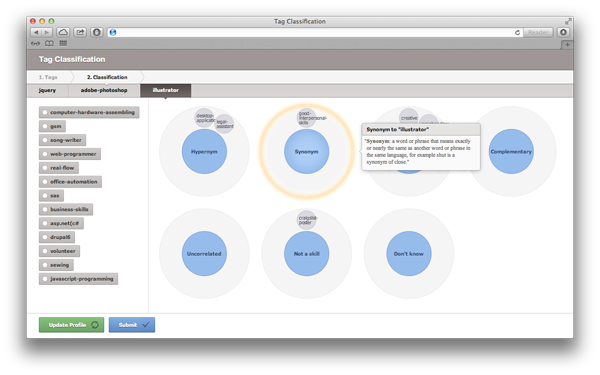Switch to the adobe-photoshop tab
The height and width of the screenshot is (375, 600).
tap(104, 90)
